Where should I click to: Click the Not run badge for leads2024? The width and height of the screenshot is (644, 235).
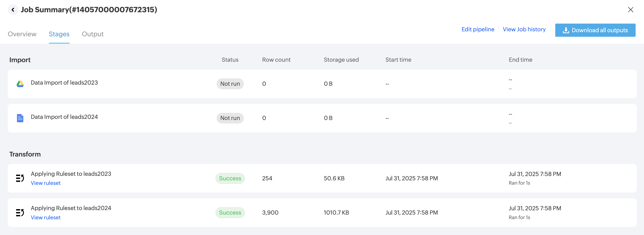[x=230, y=118]
